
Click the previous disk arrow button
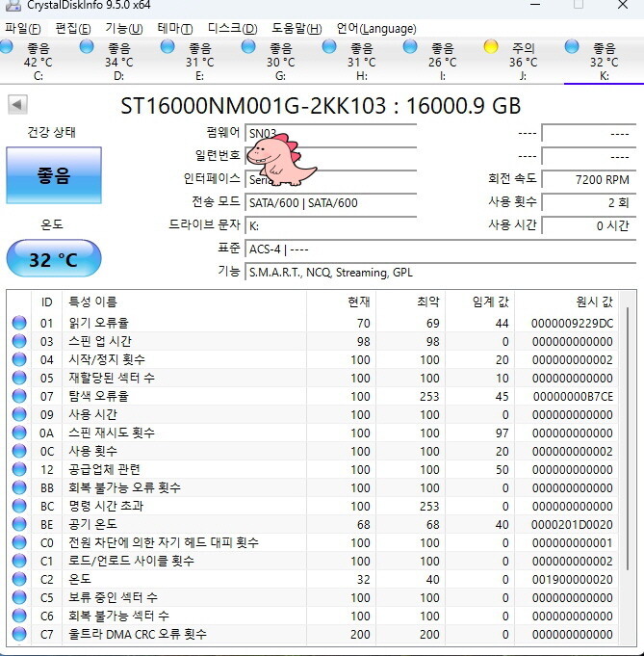tap(17, 105)
